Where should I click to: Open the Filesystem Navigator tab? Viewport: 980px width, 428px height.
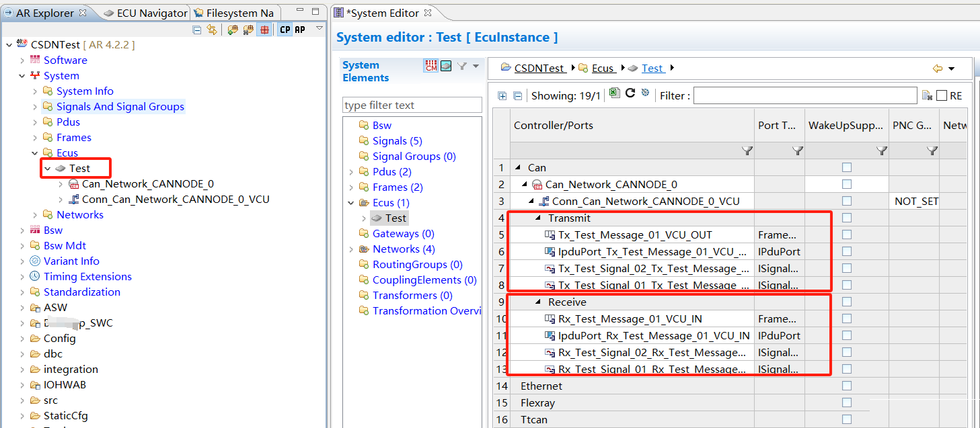(234, 13)
